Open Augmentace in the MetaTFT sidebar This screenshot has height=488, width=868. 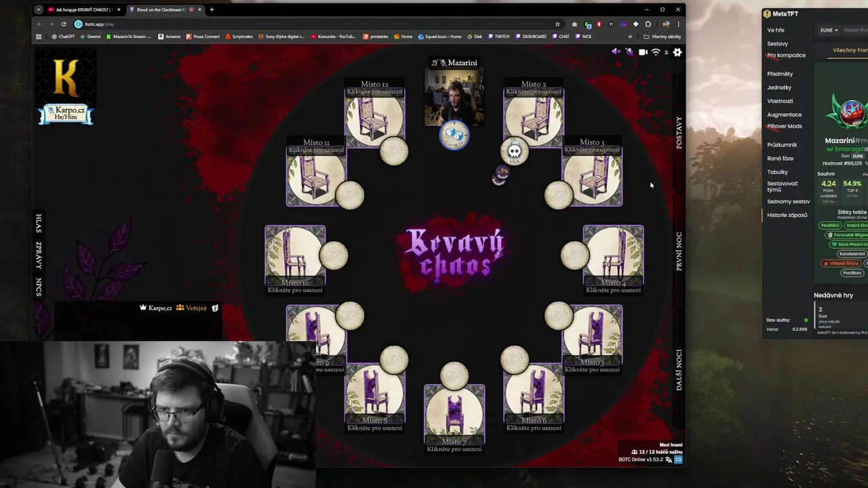(x=785, y=115)
